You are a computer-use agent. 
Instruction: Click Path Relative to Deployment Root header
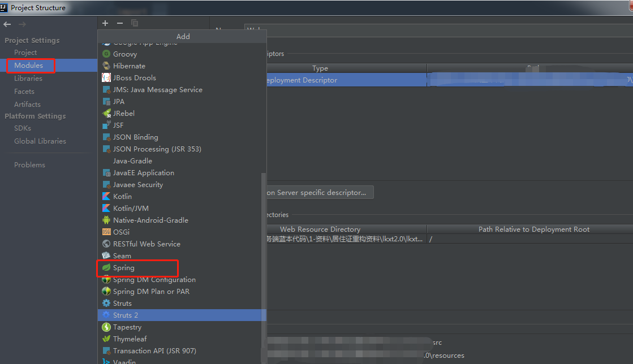click(533, 229)
